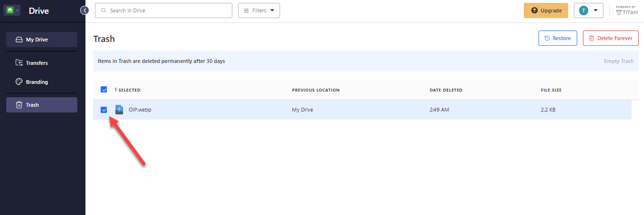Click the Powered by Titan logo

pyautogui.click(x=627, y=10)
